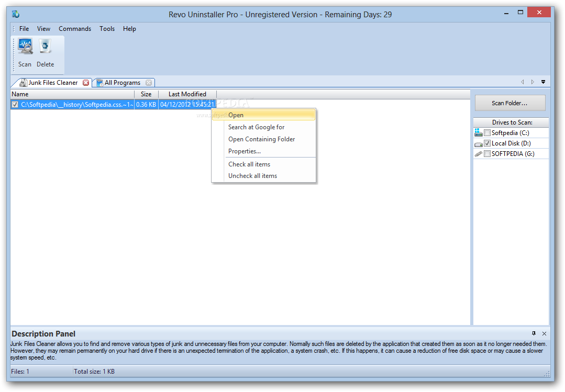Select the Softpedia.css.~1~ file name

77,105
